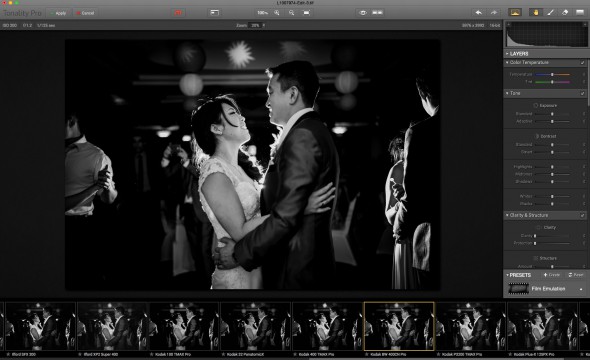
Task: Select the highlighted Kodak BW 400CN Pro preset
Action: click(399, 326)
